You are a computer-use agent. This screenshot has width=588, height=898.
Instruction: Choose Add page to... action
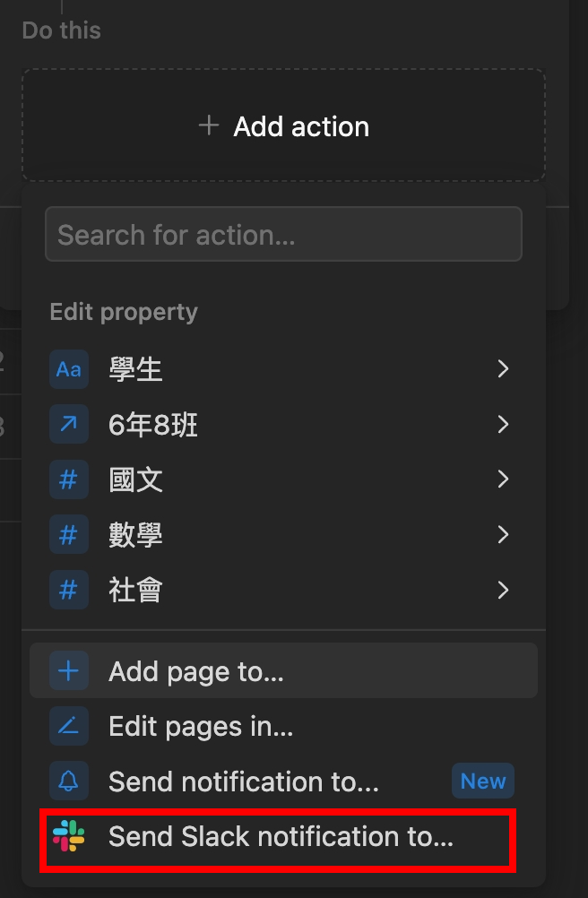click(283, 670)
